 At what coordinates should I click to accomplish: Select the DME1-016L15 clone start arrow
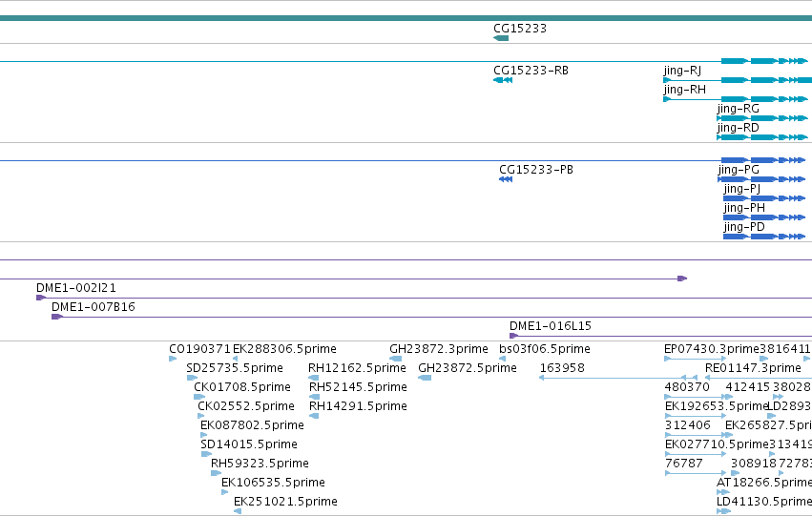point(513,336)
